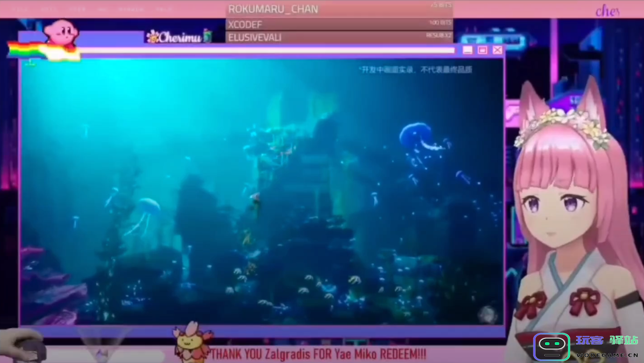This screenshot has height=363, width=644.
Task: Click the flower fairy mascot beside the alert text
Action: 192,343
